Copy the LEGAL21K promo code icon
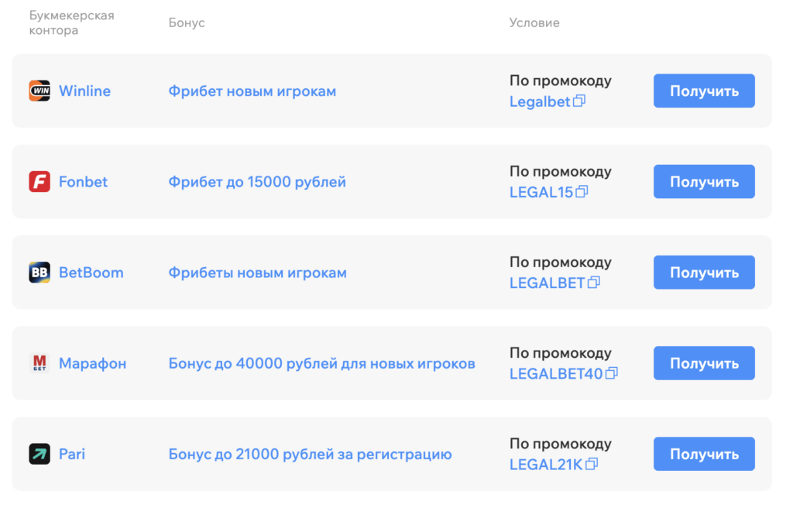 click(x=592, y=464)
